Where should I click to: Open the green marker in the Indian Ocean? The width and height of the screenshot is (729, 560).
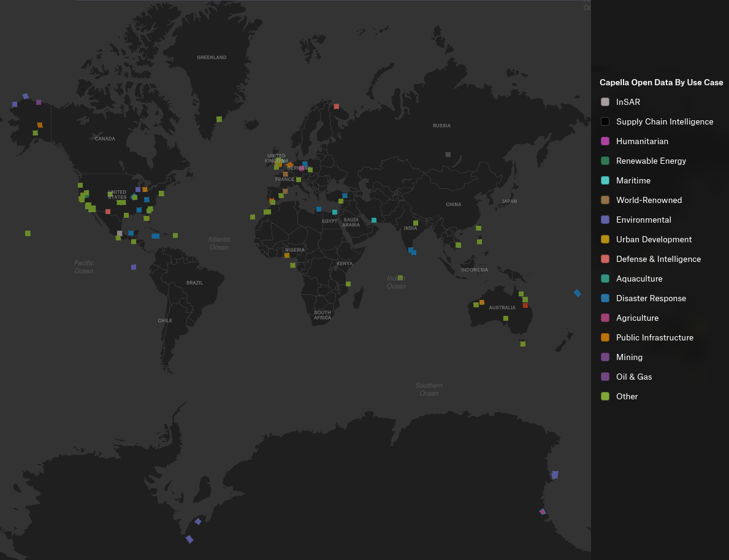coord(400,278)
